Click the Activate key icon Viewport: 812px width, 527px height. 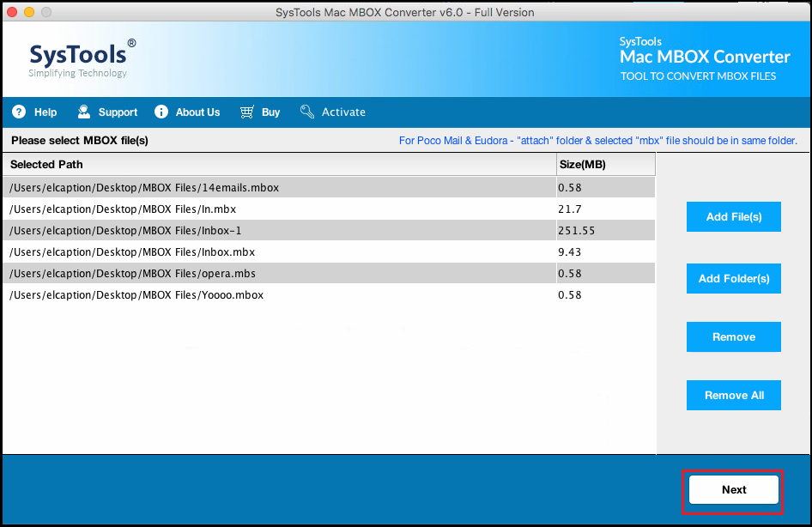307,112
